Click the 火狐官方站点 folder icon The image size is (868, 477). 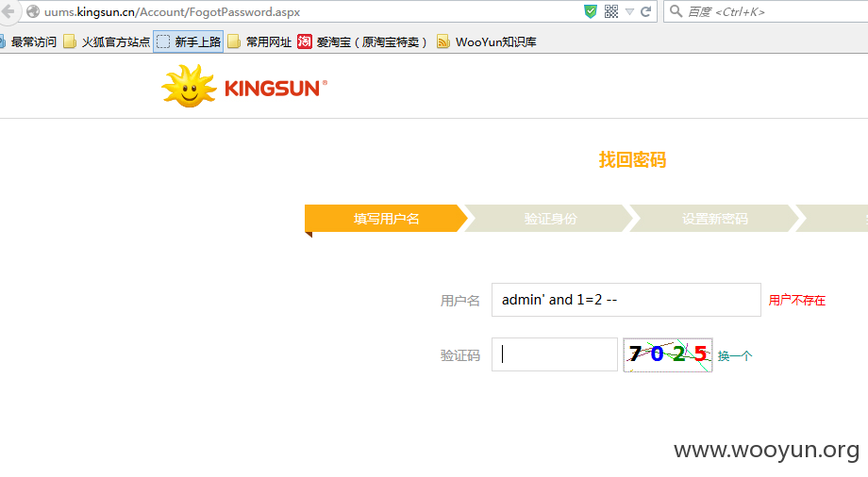click(70, 42)
